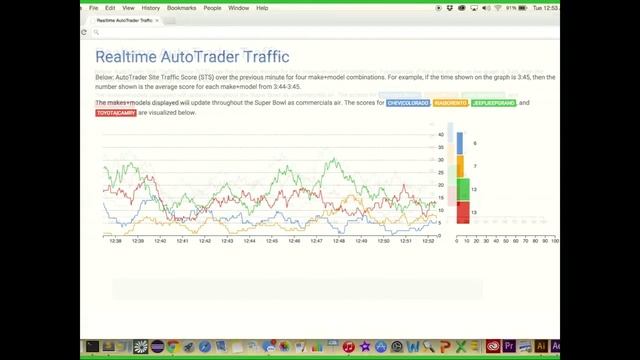This screenshot has height=360, width=640.
Task: Click the screen recording icon in the menu bar
Action: (x=438, y=8)
